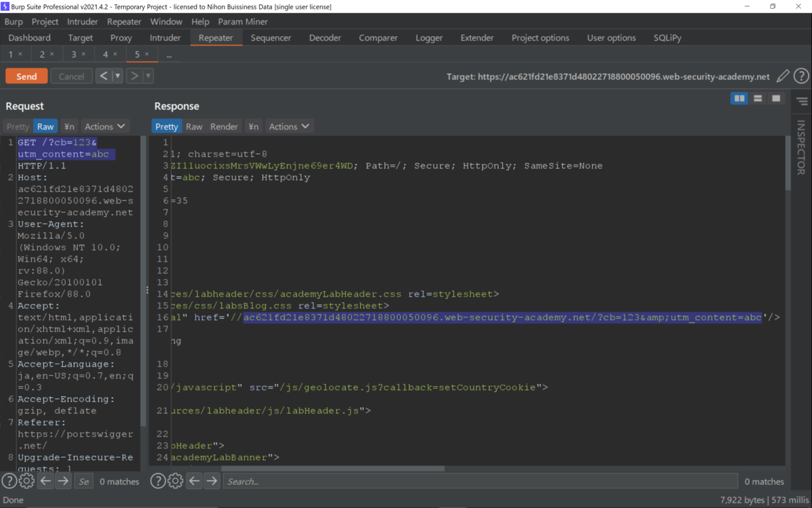The height and width of the screenshot is (508, 812).
Task: Open the Help menu
Action: click(x=200, y=22)
